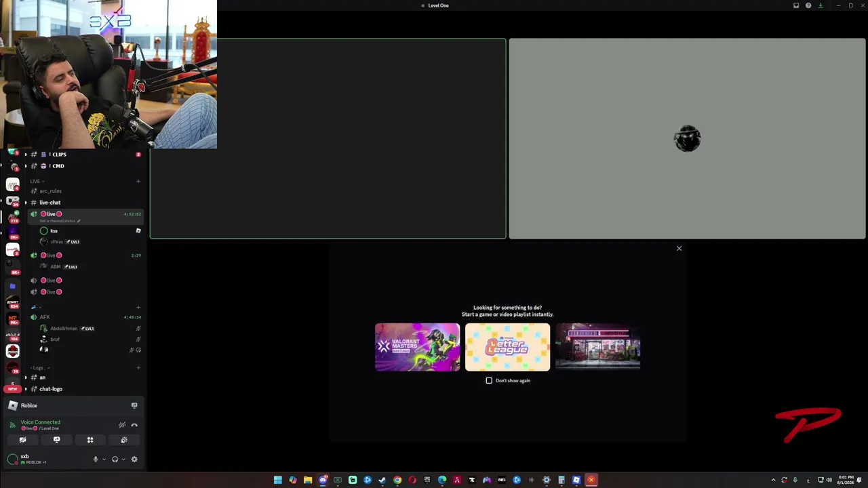Open the CLIPS text channel

click(x=84, y=155)
